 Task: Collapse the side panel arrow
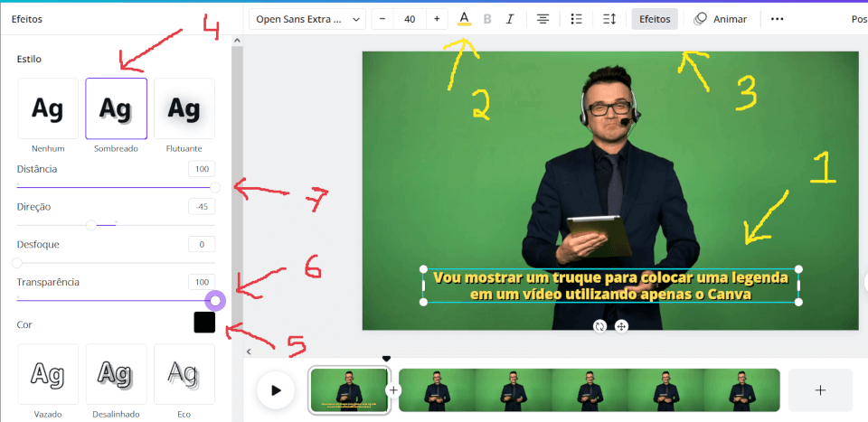point(249,352)
